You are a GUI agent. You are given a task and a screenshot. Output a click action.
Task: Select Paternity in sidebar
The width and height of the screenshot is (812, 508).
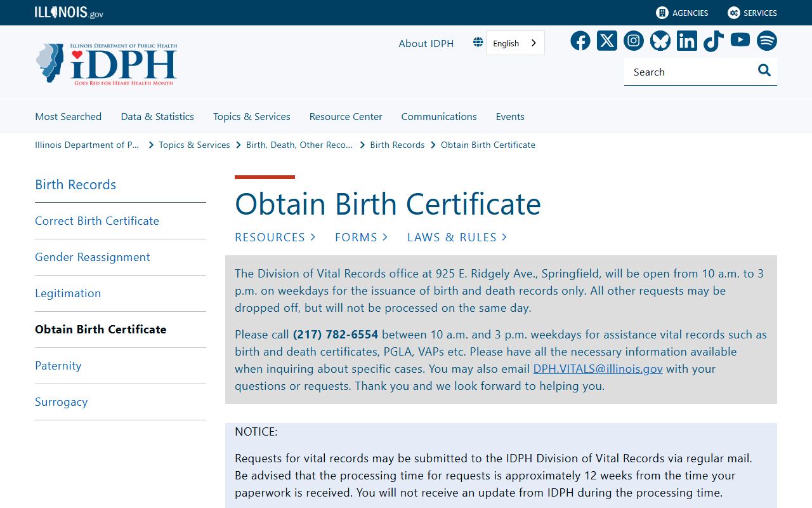pos(58,365)
